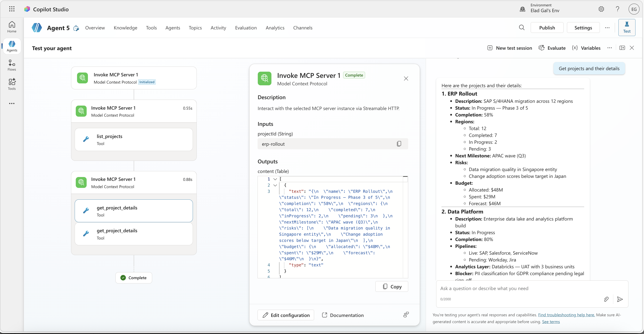Click the JSON output scrollbar

tap(405, 225)
